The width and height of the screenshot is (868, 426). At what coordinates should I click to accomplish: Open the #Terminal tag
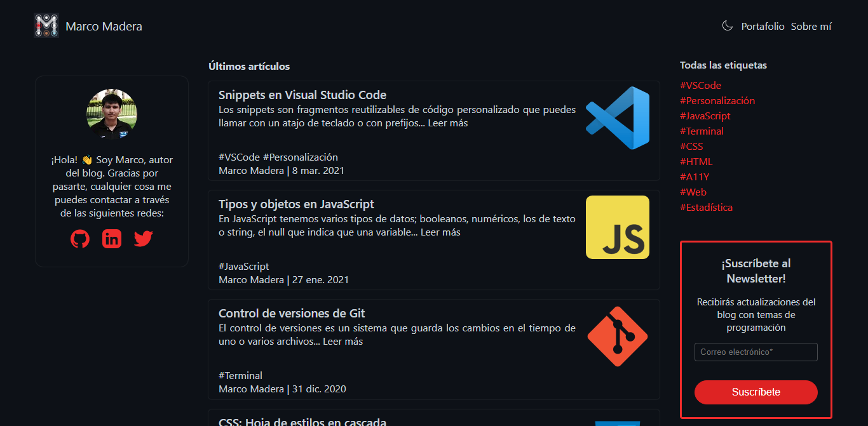702,131
